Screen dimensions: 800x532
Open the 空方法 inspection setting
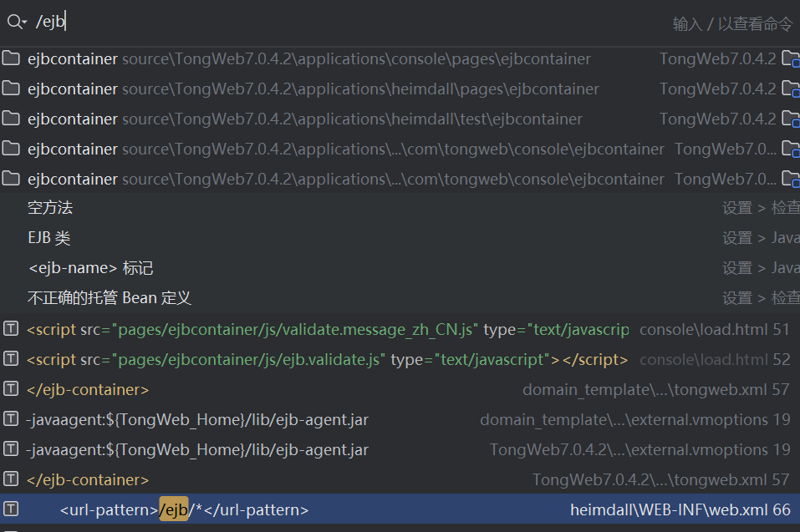[50, 208]
